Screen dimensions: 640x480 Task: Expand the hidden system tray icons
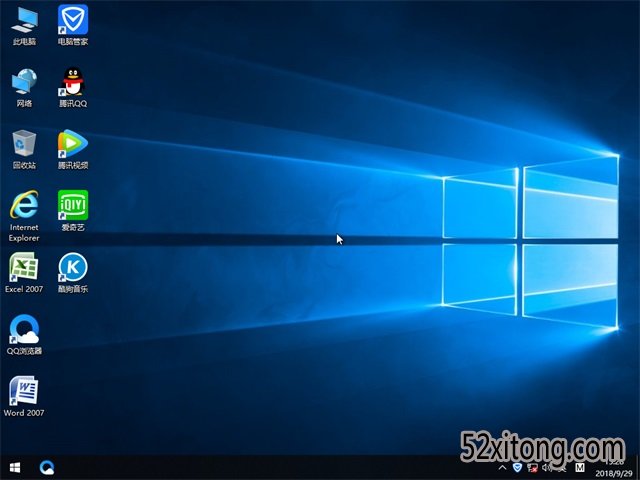pos(502,468)
